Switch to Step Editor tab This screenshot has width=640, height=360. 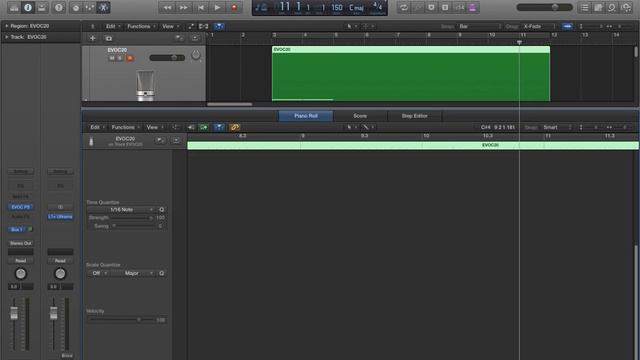pos(414,116)
